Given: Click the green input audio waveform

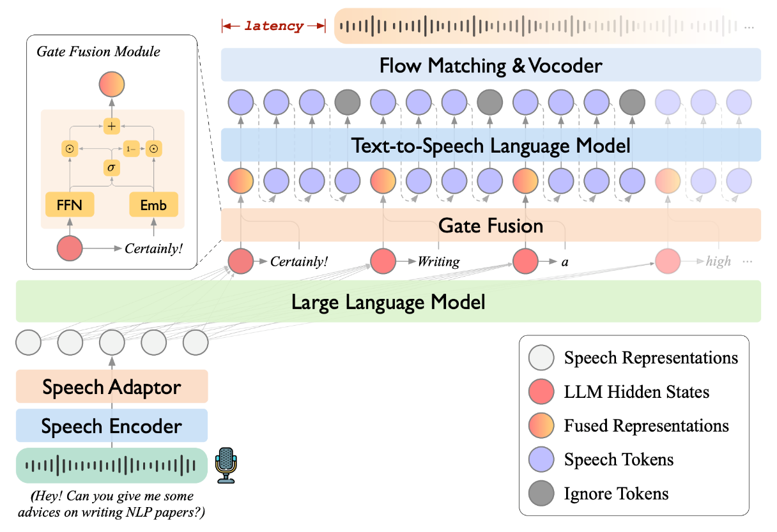Looking at the screenshot, I should coord(112,465).
